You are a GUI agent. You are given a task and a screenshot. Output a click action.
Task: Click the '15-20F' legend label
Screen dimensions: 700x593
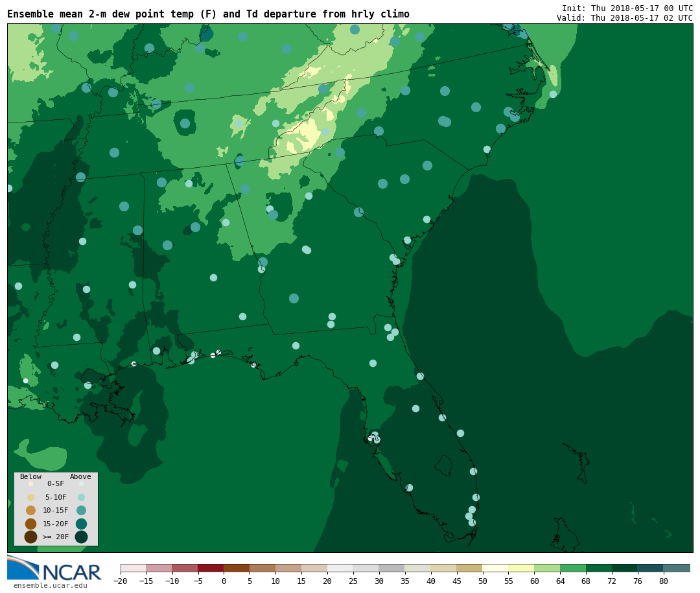point(56,524)
